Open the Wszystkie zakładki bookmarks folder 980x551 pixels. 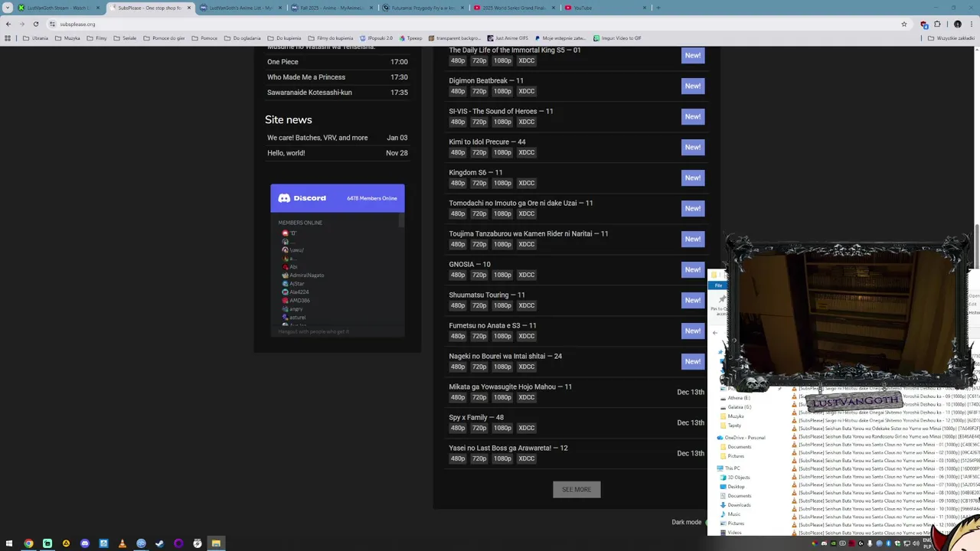[x=952, y=38]
